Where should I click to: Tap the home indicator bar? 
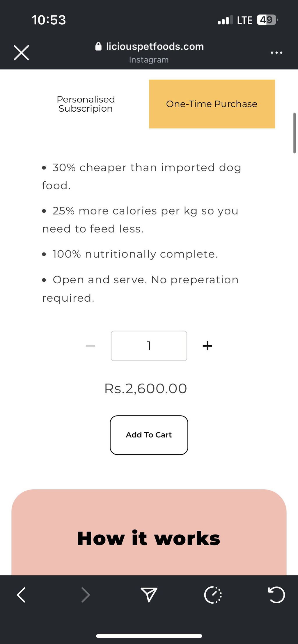(149, 636)
